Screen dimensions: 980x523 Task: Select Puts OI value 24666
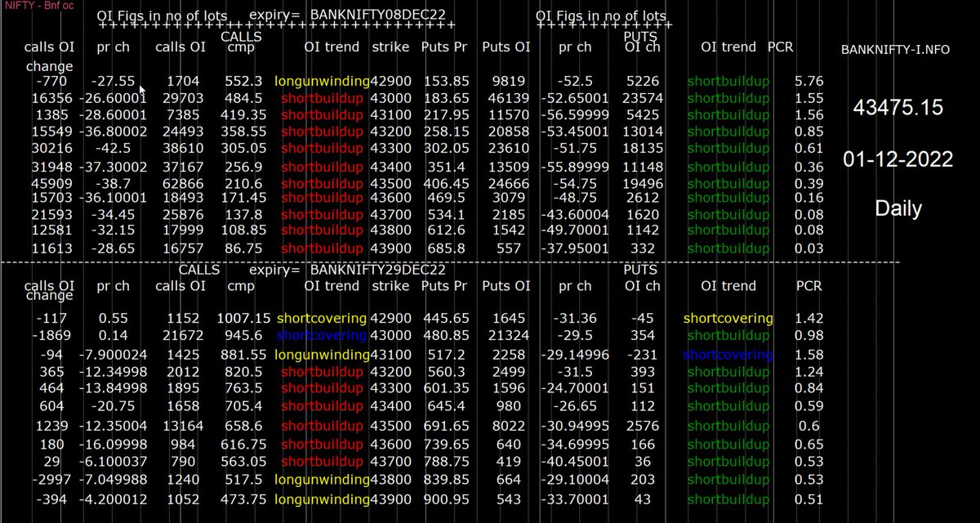point(509,183)
